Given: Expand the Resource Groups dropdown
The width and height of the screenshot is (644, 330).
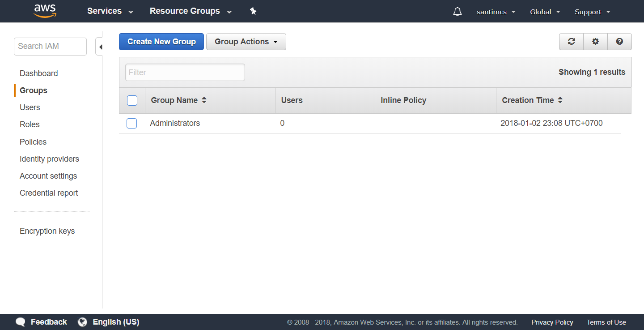Looking at the screenshot, I should point(191,11).
